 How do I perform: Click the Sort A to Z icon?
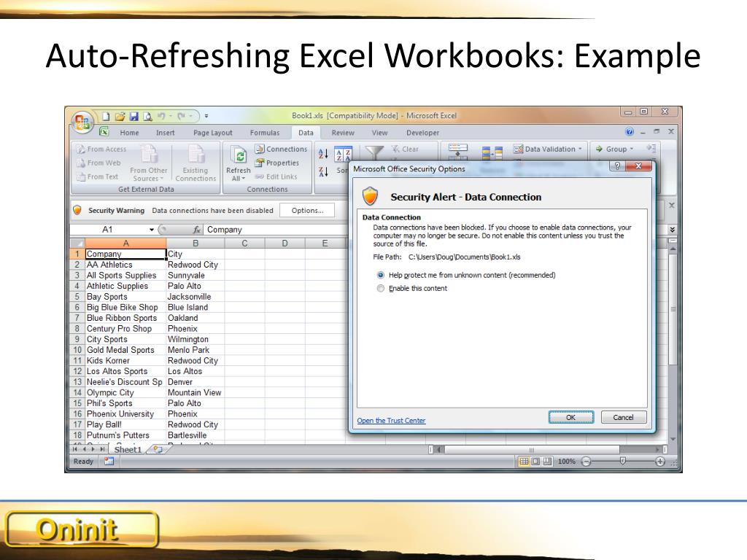323,153
